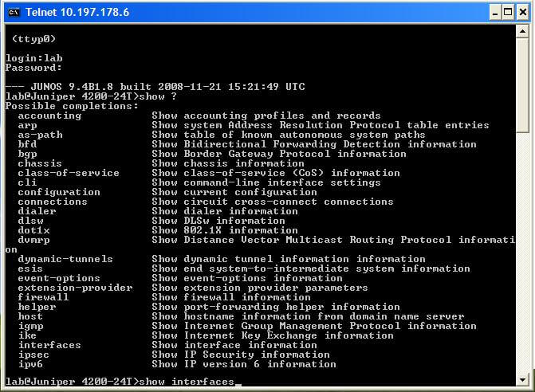Click the "class-of-service" completion entry
535x392 pixels.
(69, 173)
